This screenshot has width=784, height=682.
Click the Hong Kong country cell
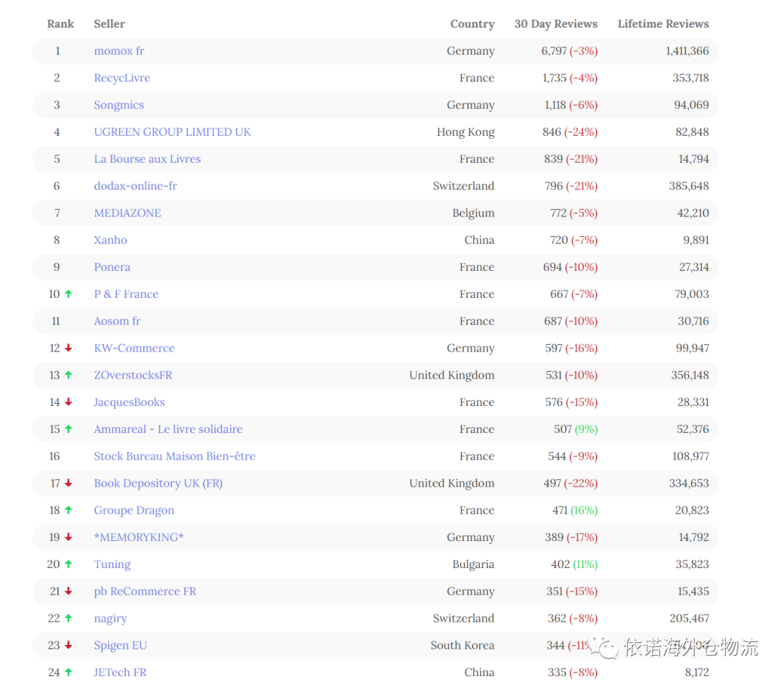click(466, 132)
